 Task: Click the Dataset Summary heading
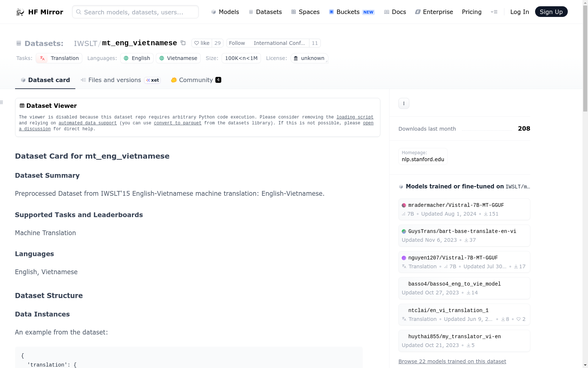pyautogui.click(x=47, y=176)
